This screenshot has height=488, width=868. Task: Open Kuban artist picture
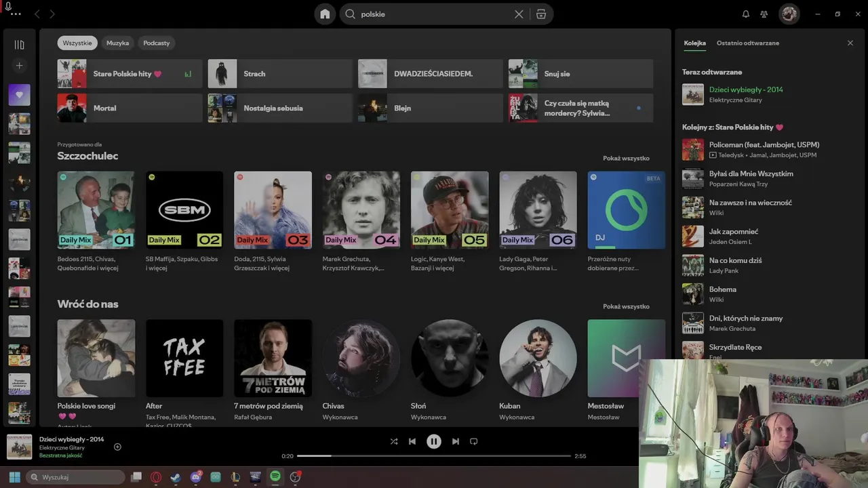(x=538, y=359)
